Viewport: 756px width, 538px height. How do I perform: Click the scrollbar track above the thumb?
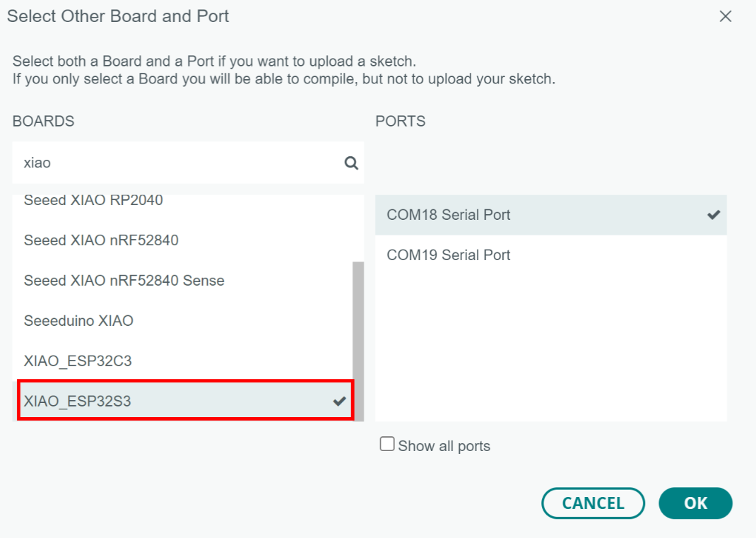coord(358,226)
